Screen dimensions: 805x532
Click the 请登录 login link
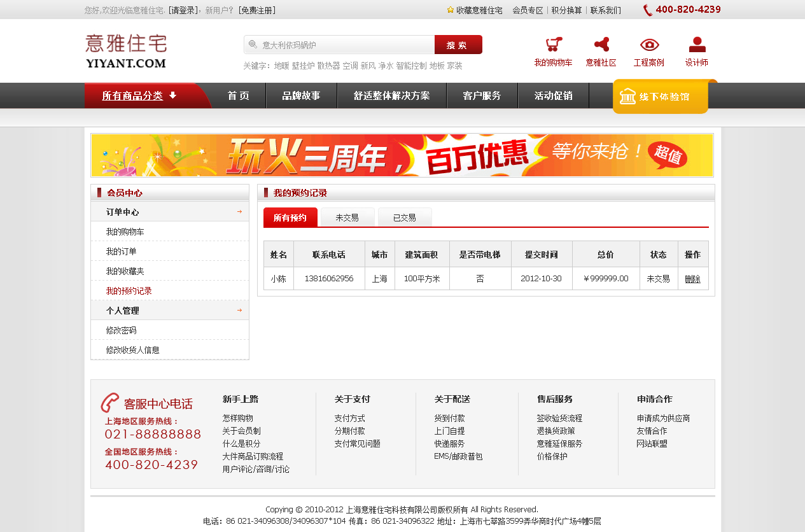(x=183, y=10)
